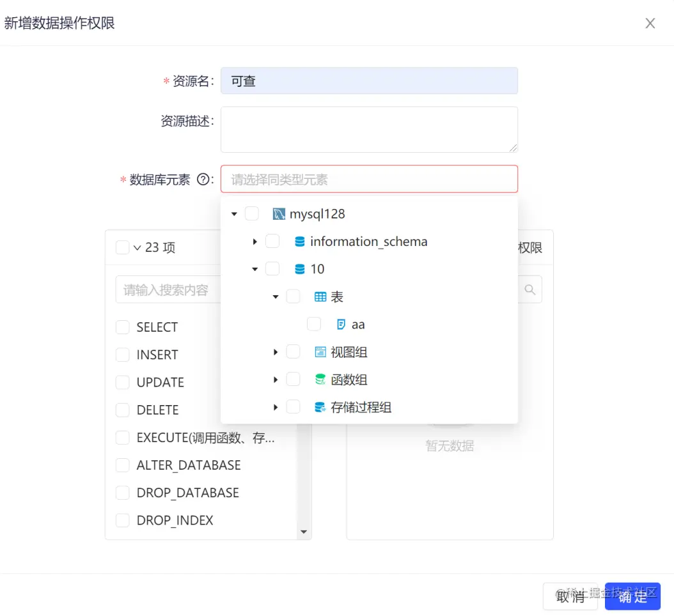Expand the information_schema tree node

[255, 241]
